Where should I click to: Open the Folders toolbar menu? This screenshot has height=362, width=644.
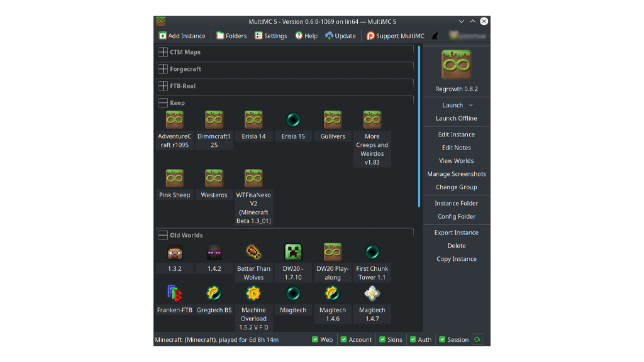[231, 36]
